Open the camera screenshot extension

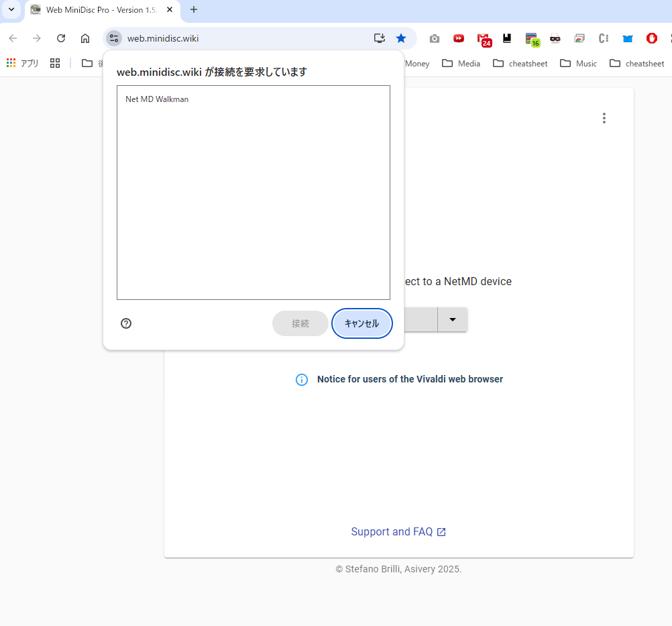pyautogui.click(x=434, y=39)
